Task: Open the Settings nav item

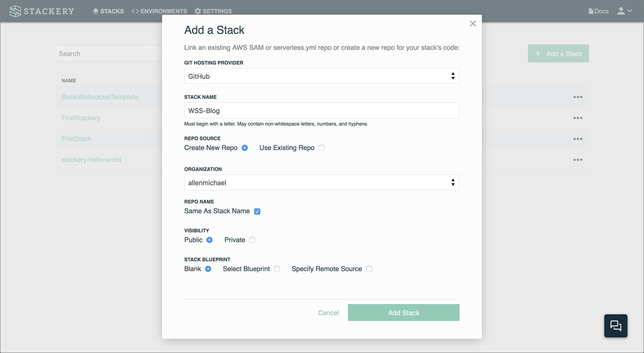Action: tap(213, 11)
